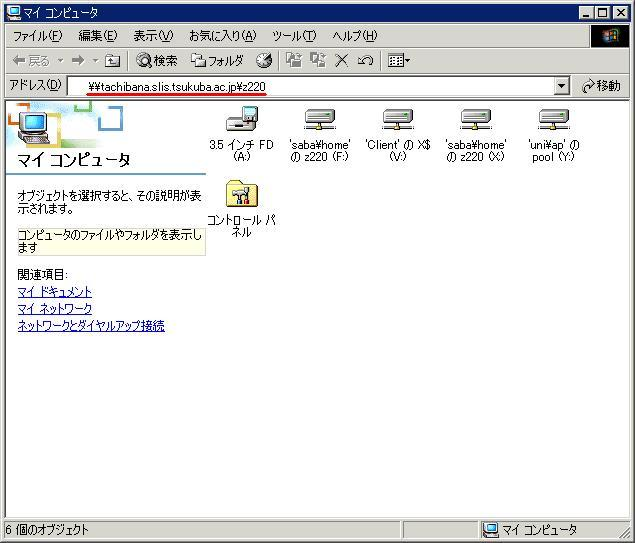
Task: Follow the ネットワークとダイヤルアップ接続 link
Action: [91, 326]
